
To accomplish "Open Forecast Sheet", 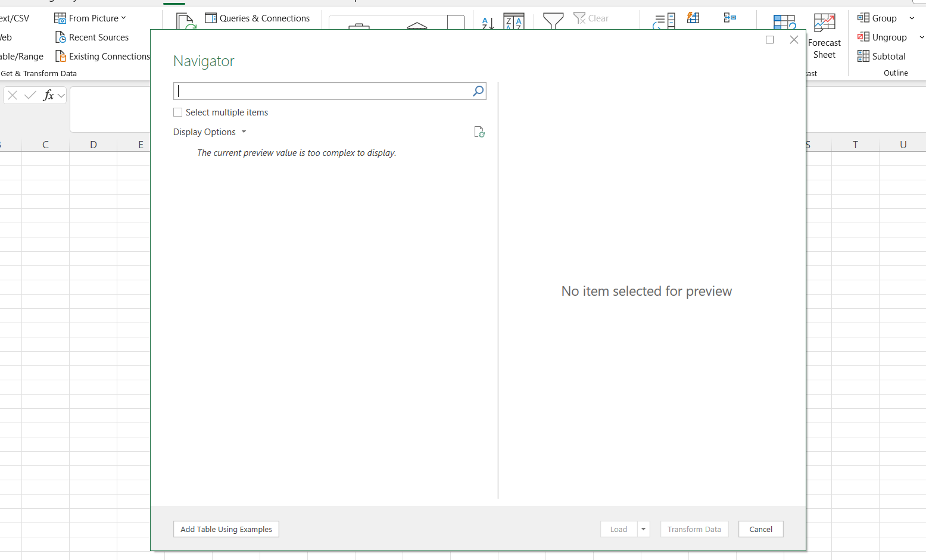I will (824, 36).
